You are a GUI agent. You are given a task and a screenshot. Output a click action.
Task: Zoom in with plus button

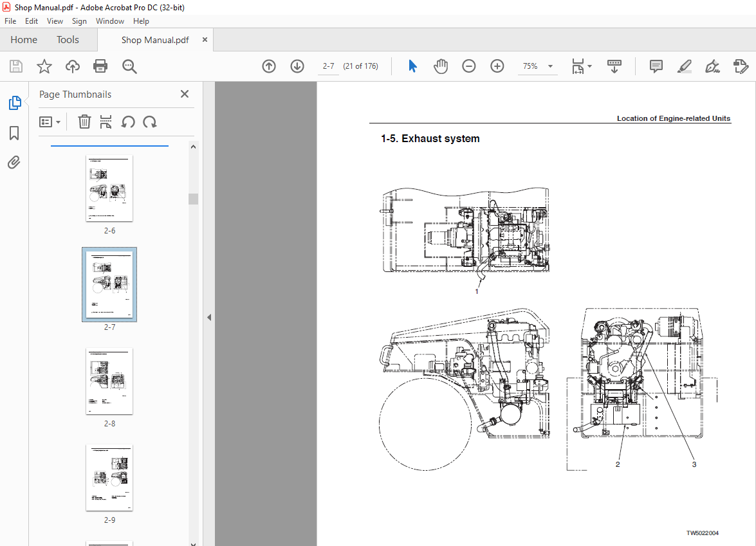(497, 66)
